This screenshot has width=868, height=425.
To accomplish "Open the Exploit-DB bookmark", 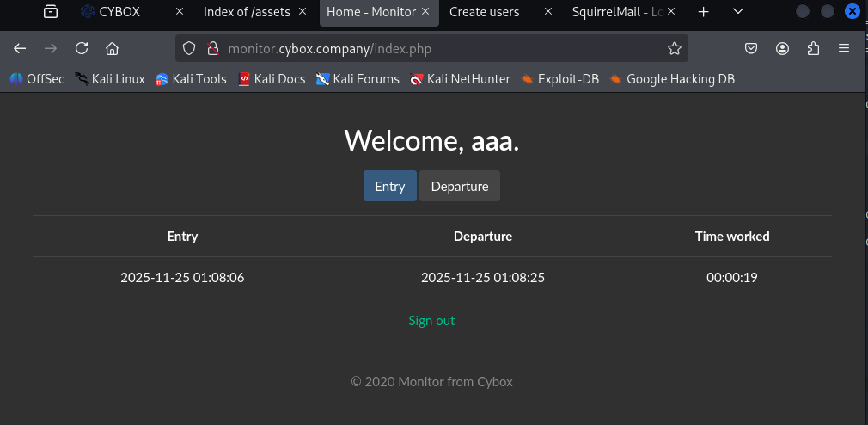I will pos(559,79).
